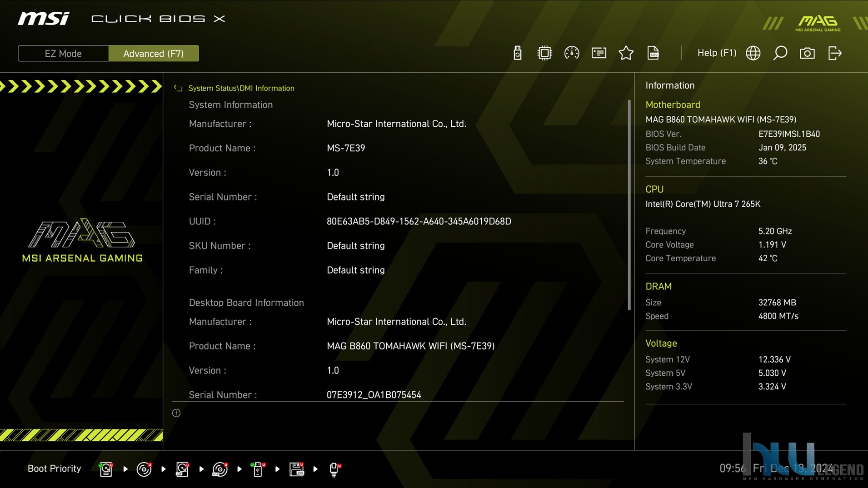Click the System Status\DMI Information breadcrumb
This screenshot has height=488, width=868.
pos(241,88)
